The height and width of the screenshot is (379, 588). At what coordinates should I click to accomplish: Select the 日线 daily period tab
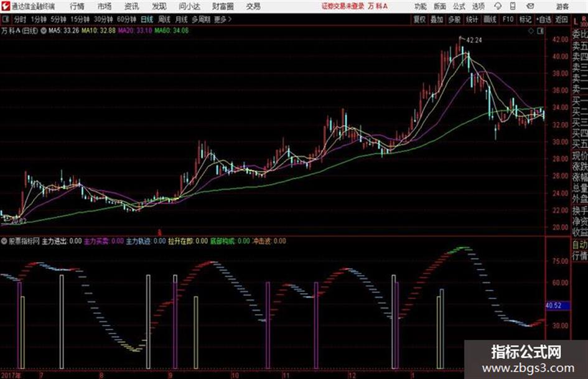(x=147, y=19)
